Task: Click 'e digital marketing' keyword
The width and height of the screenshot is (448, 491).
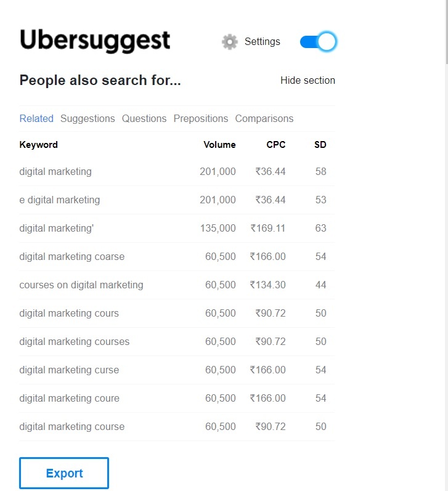Action: point(60,200)
